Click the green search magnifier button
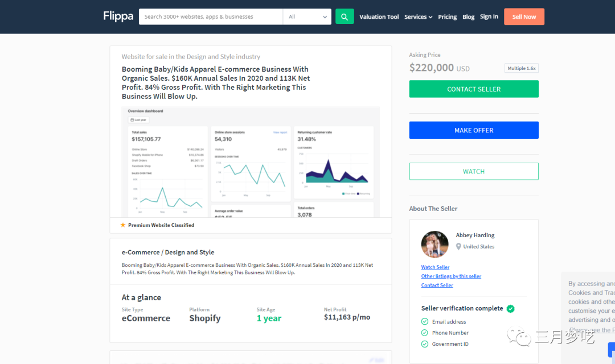615x364 pixels. pyautogui.click(x=345, y=16)
